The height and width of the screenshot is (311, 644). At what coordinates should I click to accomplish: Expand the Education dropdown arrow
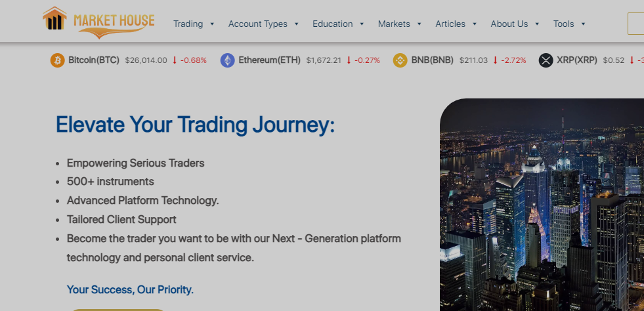coord(362,24)
